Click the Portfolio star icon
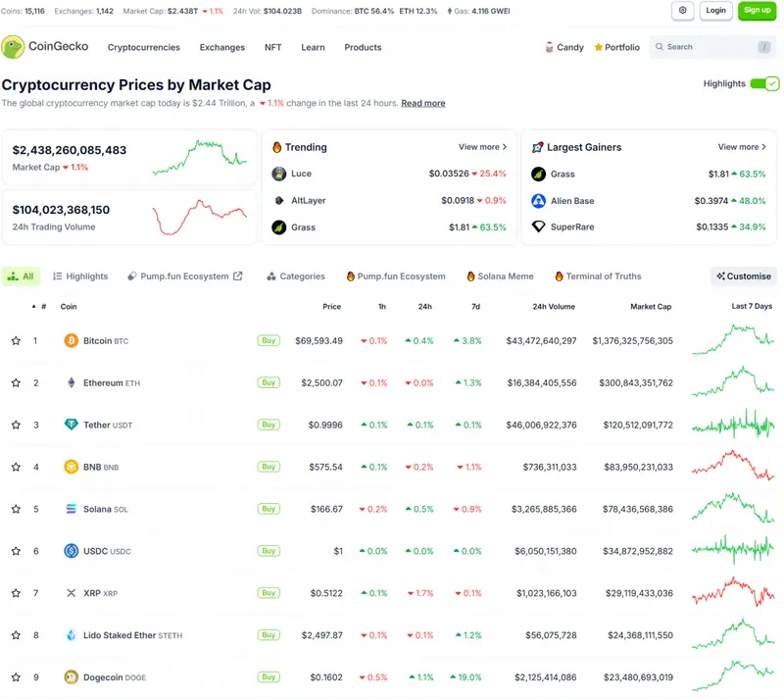Viewport: 784px width, 699px height. [x=598, y=47]
